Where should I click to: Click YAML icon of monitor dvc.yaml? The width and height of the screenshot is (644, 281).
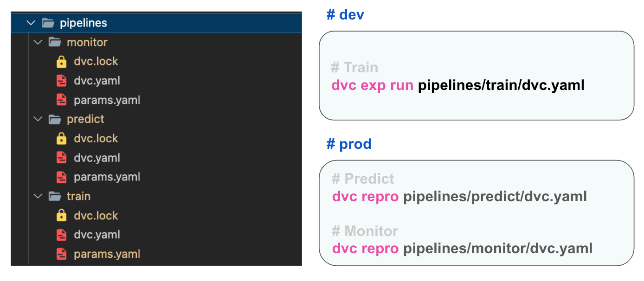click(x=61, y=81)
